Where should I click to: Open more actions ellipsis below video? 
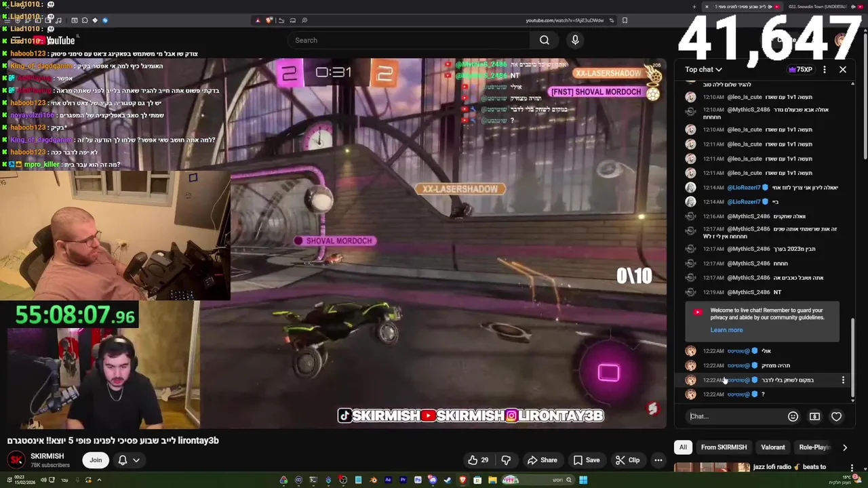click(658, 460)
